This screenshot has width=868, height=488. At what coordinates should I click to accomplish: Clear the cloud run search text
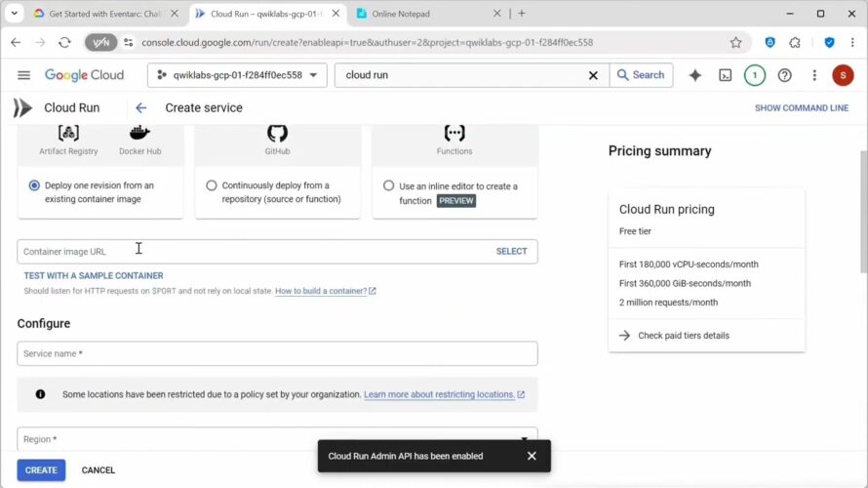click(593, 75)
